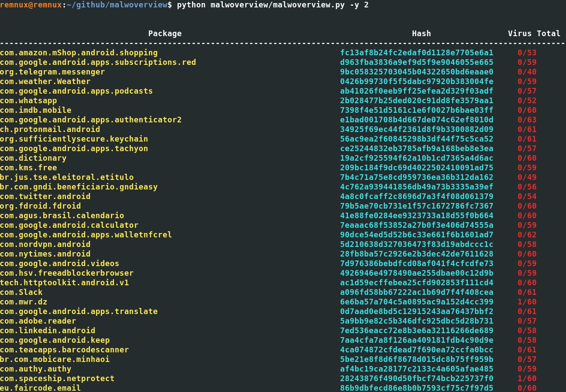
Task: Click the 0/53 score for com.amazon.mShop
Action: (527, 53)
